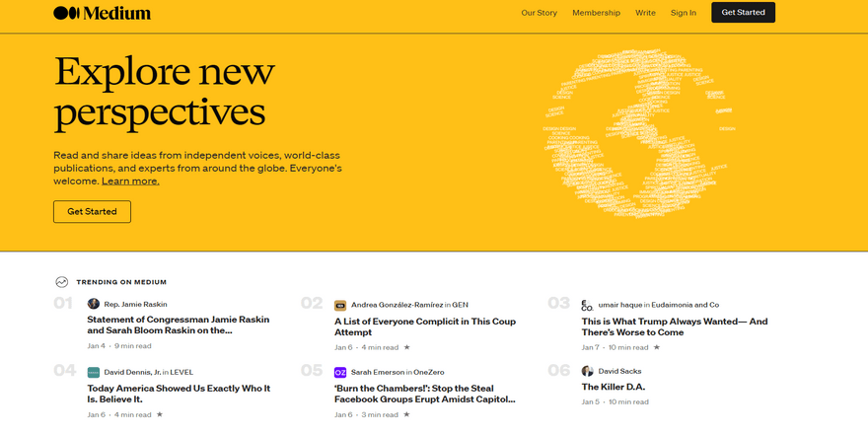Select Write in the top navigation
This screenshot has width=868, height=434.
click(645, 13)
